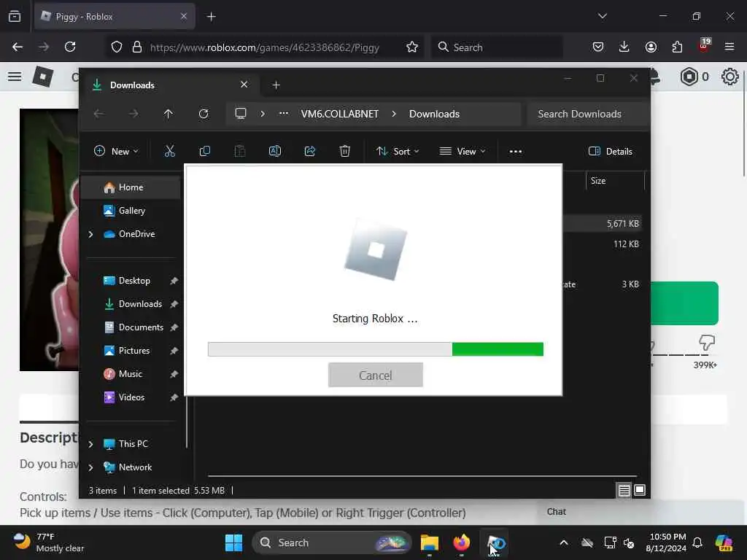
Task: Open a new Firefox tab
Action: coord(212,17)
